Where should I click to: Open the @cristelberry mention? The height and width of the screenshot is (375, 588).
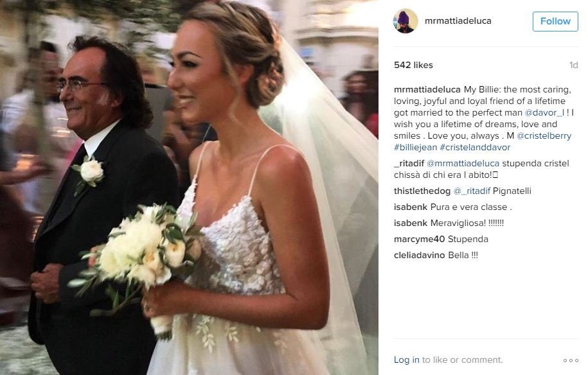coord(544,135)
